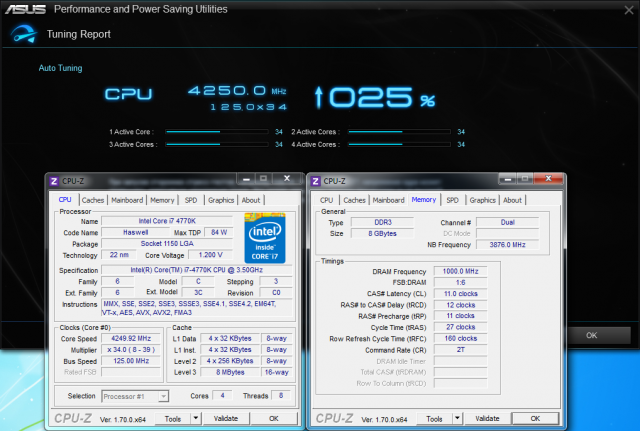Click Validate button in right CPU-Z
The image size is (640, 431).
pyautogui.click(x=487, y=418)
